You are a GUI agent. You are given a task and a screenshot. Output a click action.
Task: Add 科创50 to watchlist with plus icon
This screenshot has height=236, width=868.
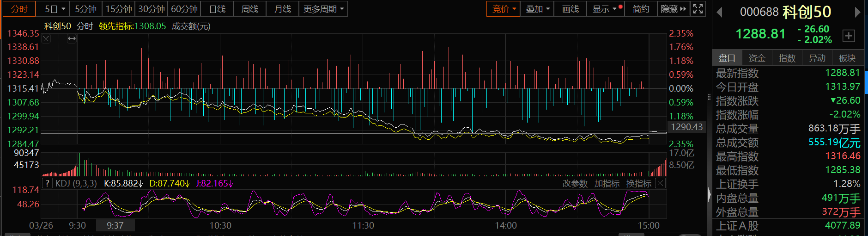849,36
